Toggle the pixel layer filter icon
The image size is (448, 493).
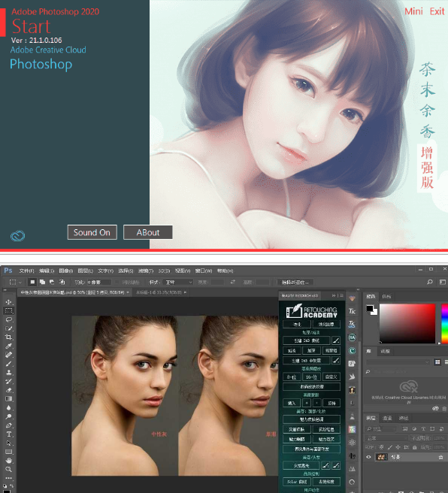pyautogui.click(x=405, y=429)
